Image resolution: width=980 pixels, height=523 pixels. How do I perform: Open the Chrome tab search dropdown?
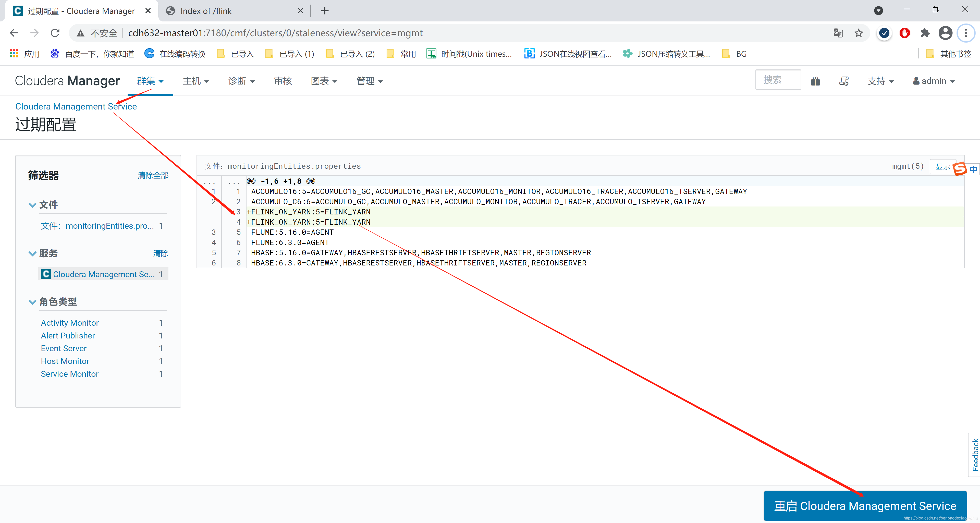coord(878,11)
